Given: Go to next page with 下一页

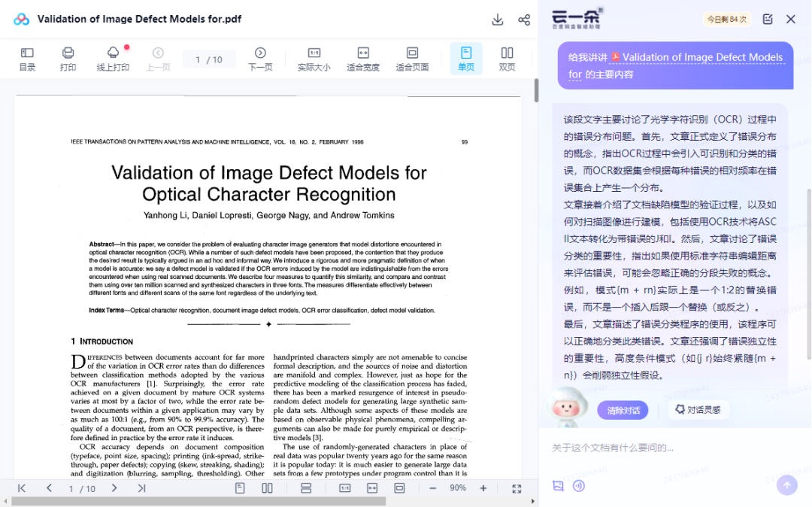Looking at the screenshot, I should (260, 59).
